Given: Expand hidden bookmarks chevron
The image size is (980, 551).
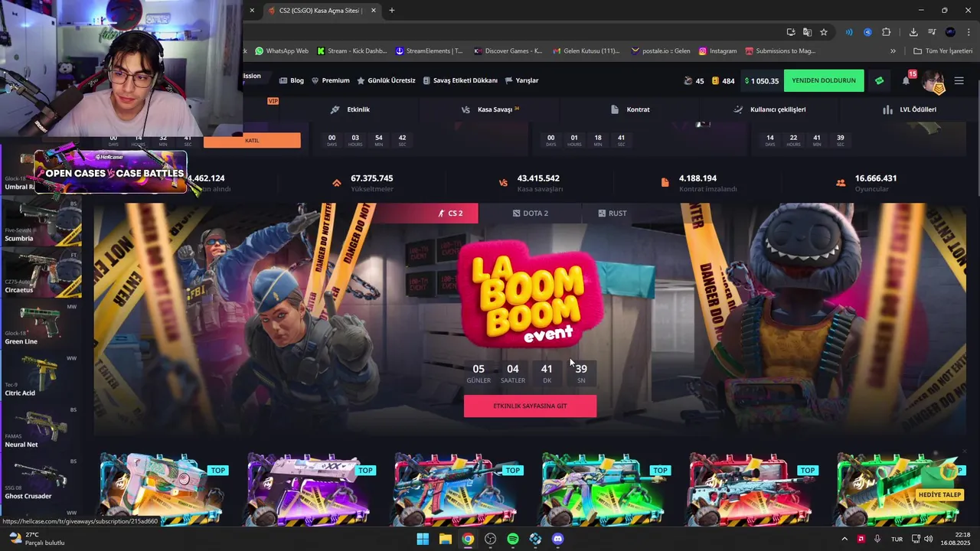Looking at the screenshot, I should pyautogui.click(x=893, y=51).
